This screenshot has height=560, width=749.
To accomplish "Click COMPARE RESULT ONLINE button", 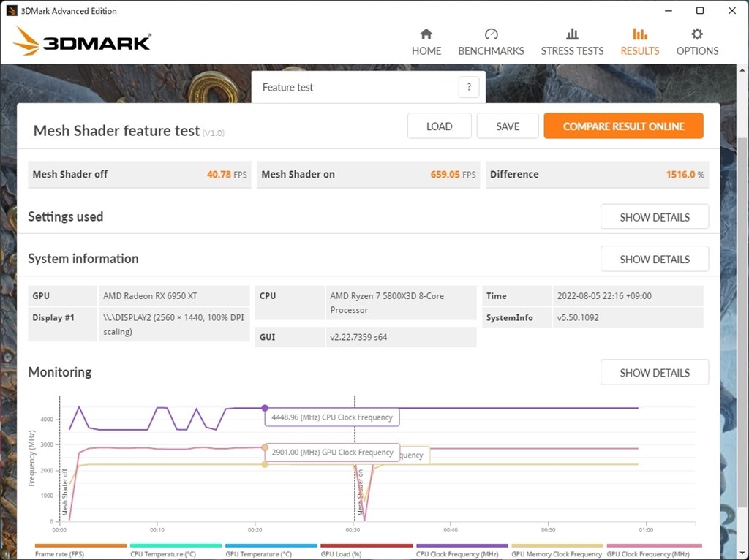I will point(623,126).
